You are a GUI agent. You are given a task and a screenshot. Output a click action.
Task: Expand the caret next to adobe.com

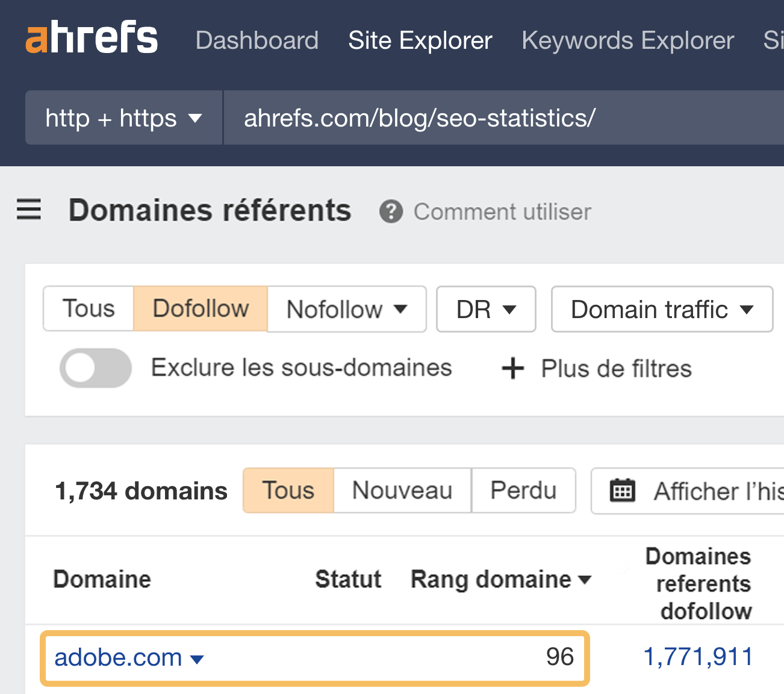click(x=197, y=658)
